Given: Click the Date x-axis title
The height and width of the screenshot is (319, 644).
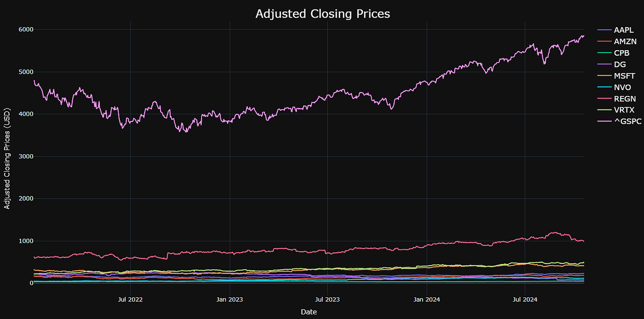Looking at the screenshot, I should (309, 312).
